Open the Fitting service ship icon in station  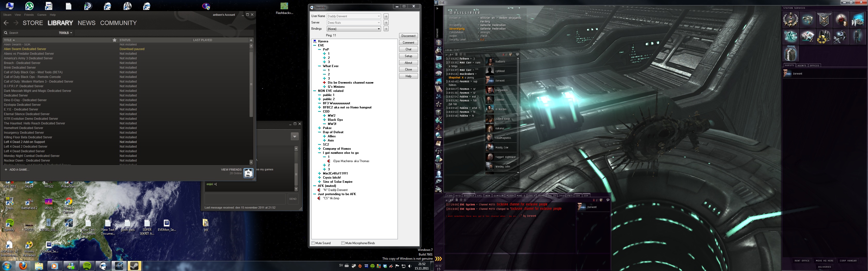coord(807,20)
